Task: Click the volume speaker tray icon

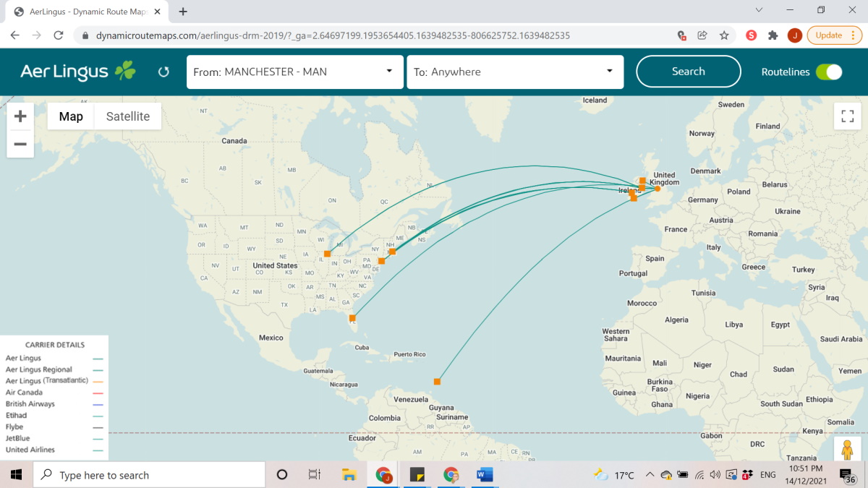Action: [715, 475]
